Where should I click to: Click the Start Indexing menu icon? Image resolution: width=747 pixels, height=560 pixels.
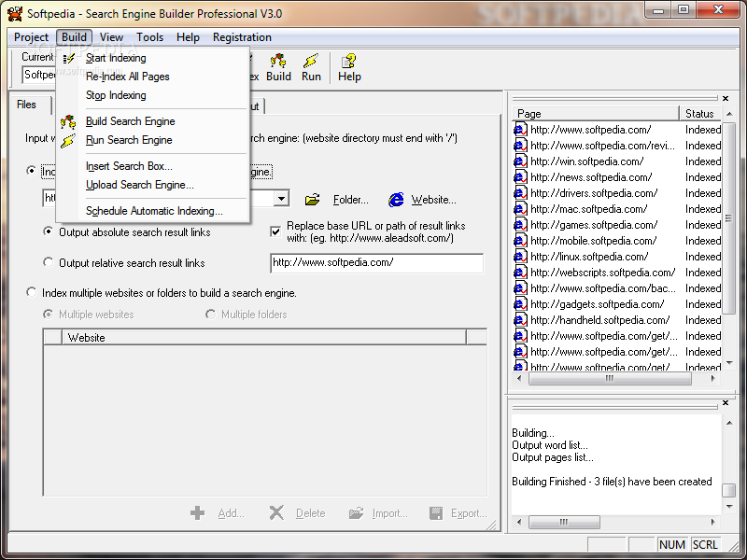pyautogui.click(x=68, y=58)
